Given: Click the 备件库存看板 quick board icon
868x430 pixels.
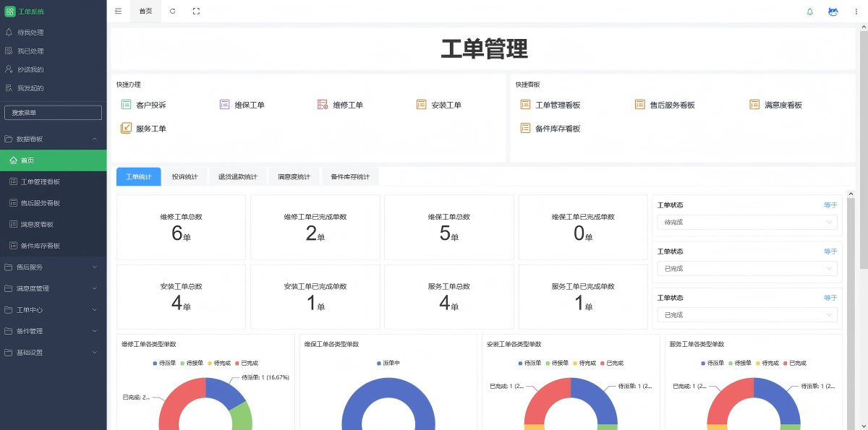Looking at the screenshot, I should (525, 129).
